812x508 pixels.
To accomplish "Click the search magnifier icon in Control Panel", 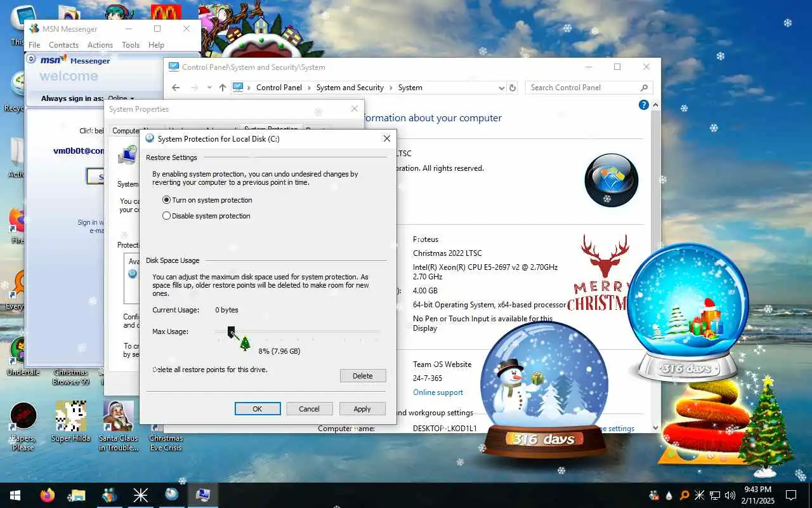I will pos(644,88).
